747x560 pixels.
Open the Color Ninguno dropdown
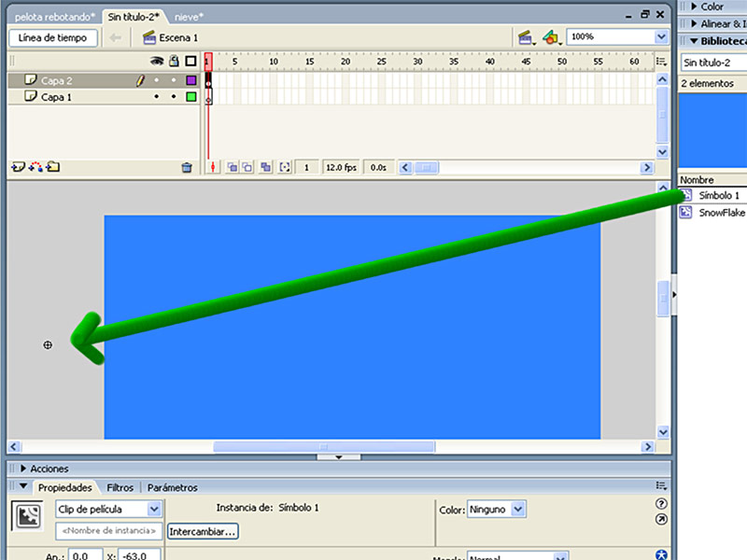click(518, 509)
